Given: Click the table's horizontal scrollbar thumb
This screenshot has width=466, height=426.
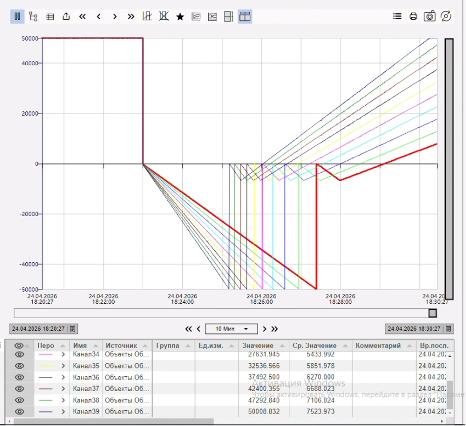Looking at the screenshot, I should coord(113,421).
